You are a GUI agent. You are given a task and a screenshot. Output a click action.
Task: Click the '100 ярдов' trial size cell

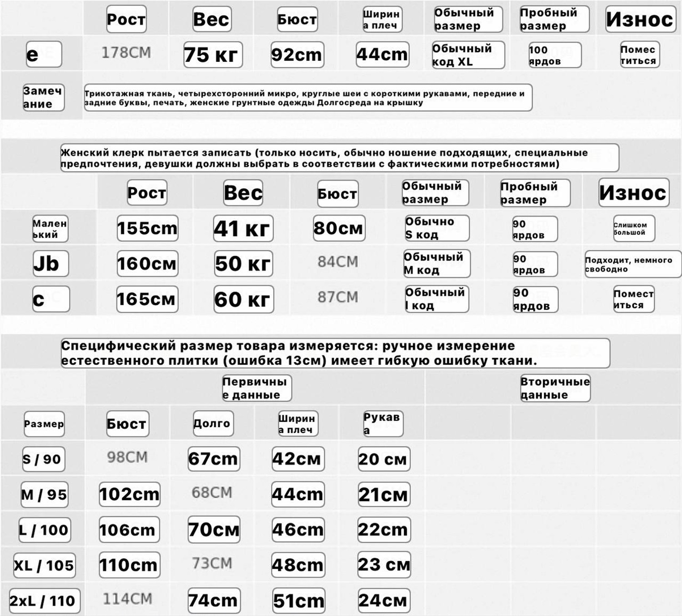tap(555, 55)
